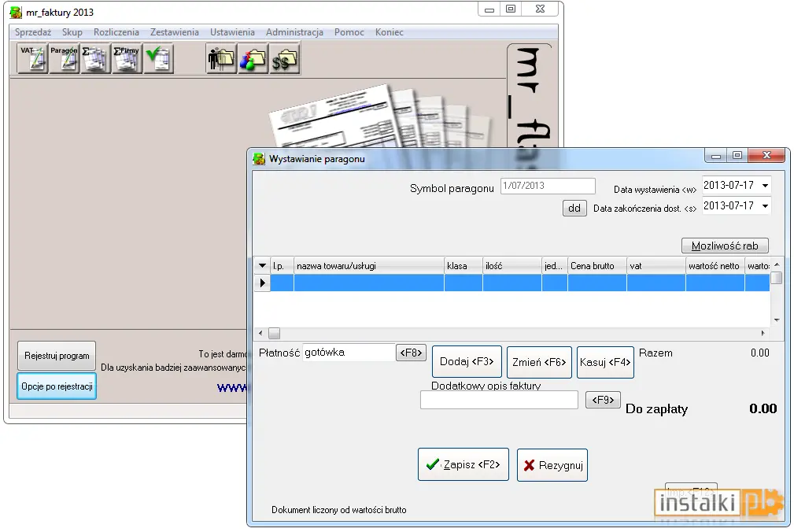Click the Możliwość rab button
This screenshot has width=794, height=532.
[725, 246]
